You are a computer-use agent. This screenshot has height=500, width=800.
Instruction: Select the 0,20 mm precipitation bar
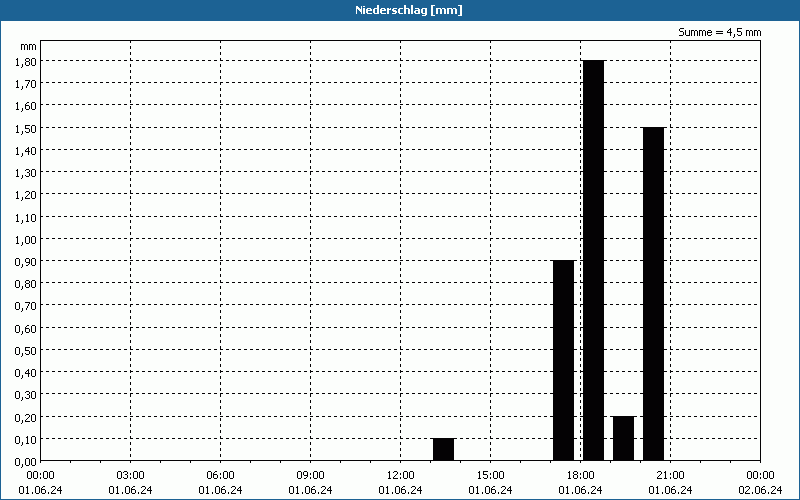tap(623, 439)
